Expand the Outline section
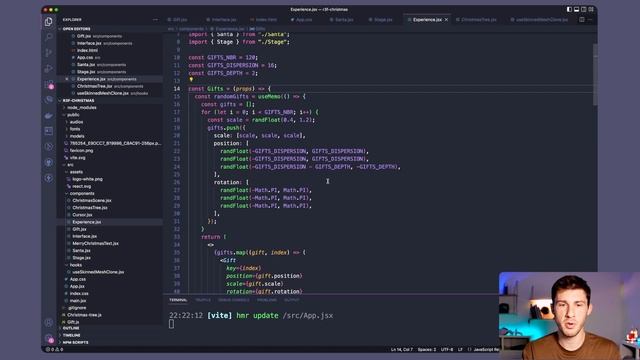 pos(71,328)
